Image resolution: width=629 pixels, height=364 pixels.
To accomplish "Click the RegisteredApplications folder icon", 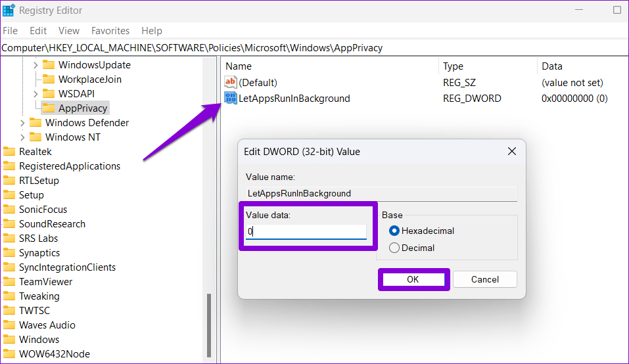I will 9,166.
